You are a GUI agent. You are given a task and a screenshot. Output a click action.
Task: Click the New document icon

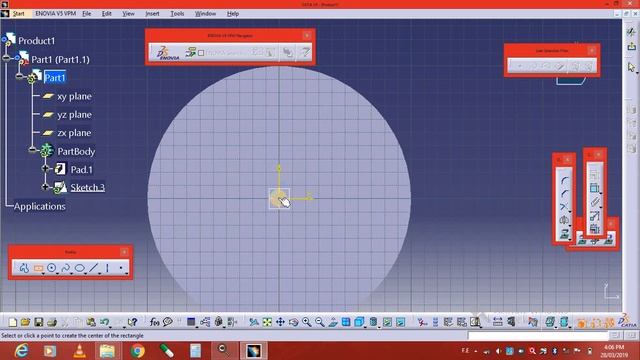coord(13,322)
